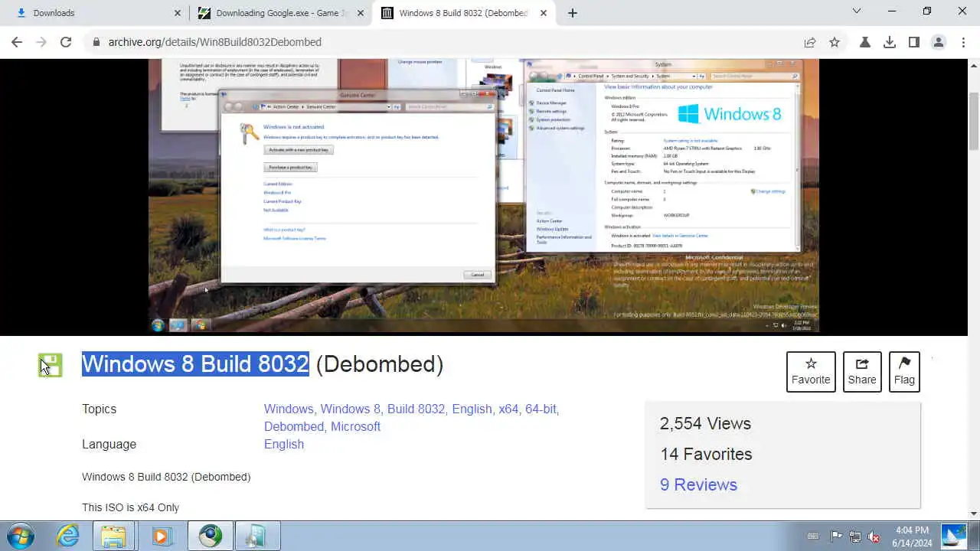This screenshot has height=551, width=980.
Task: Open the English topic link
Action: coord(472,409)
